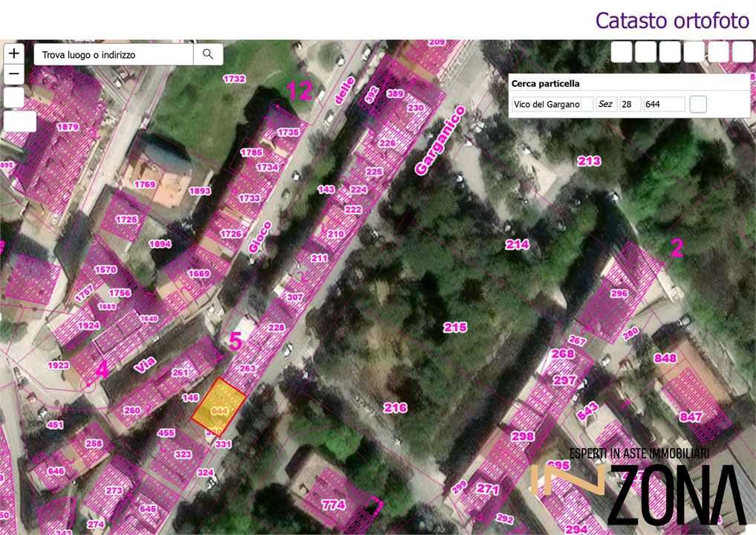Image resolution: width=756 pixels, height=535 pixels.
Task: Click parcel label 451
Action: 55,425
